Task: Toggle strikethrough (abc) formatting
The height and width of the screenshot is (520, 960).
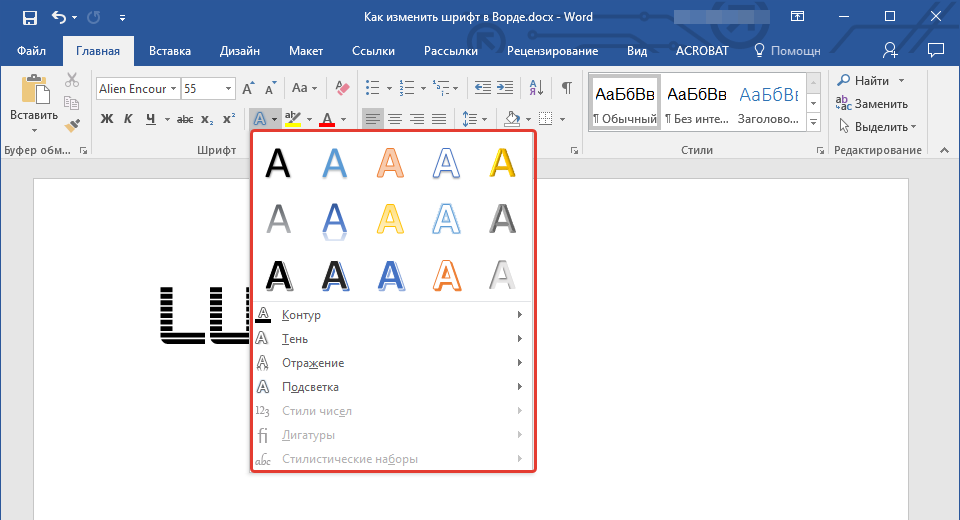Action: click(184, 119)
